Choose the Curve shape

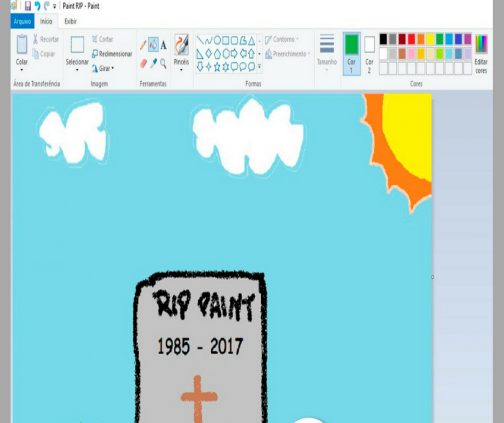(208, 40)
